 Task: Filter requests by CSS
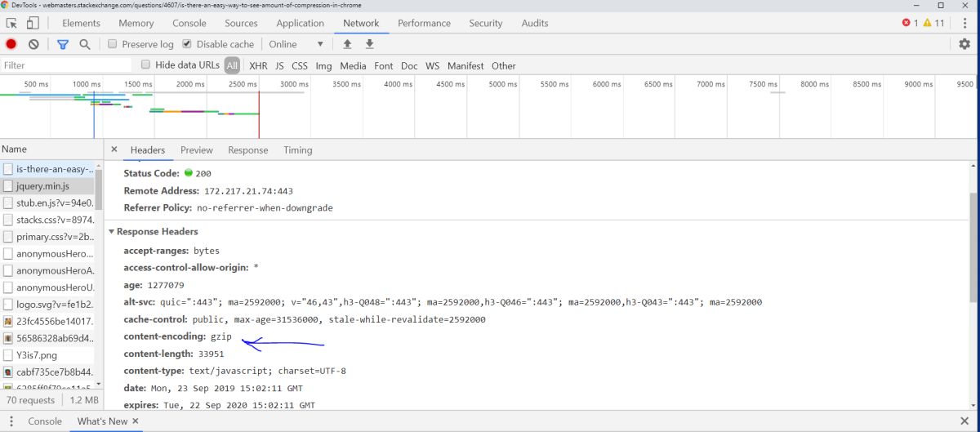pos(300,65)
